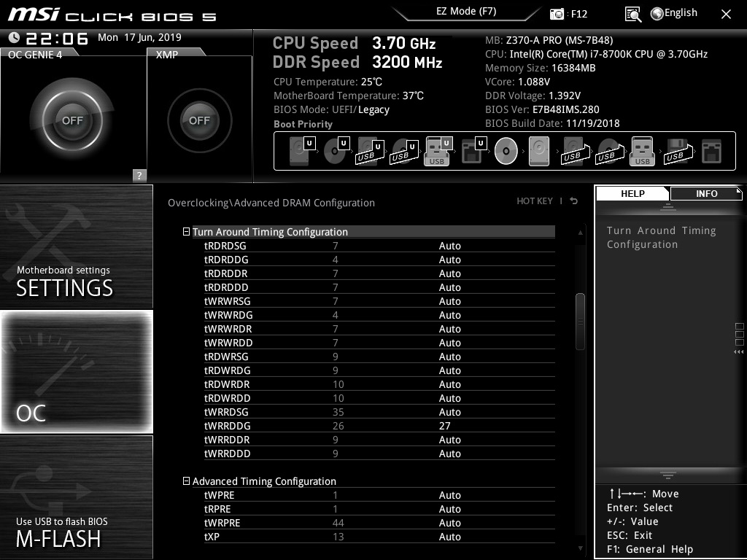Viewport: 747px width, 560px height.
Task: Switch to the HELP tab
Action: pos(632,194)
